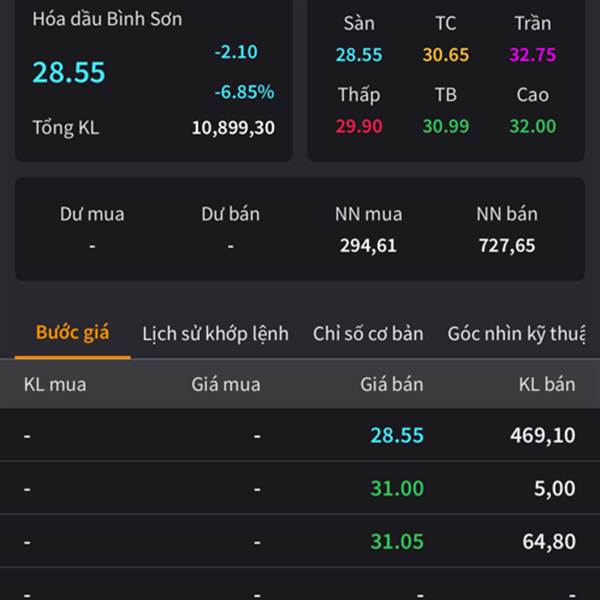600x600 pixels.
Task: Click the TB label
Action: [x=446, y=95]
